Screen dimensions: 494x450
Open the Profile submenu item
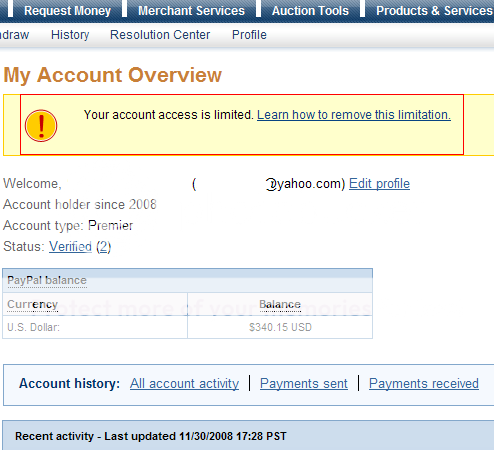point(249,35)
